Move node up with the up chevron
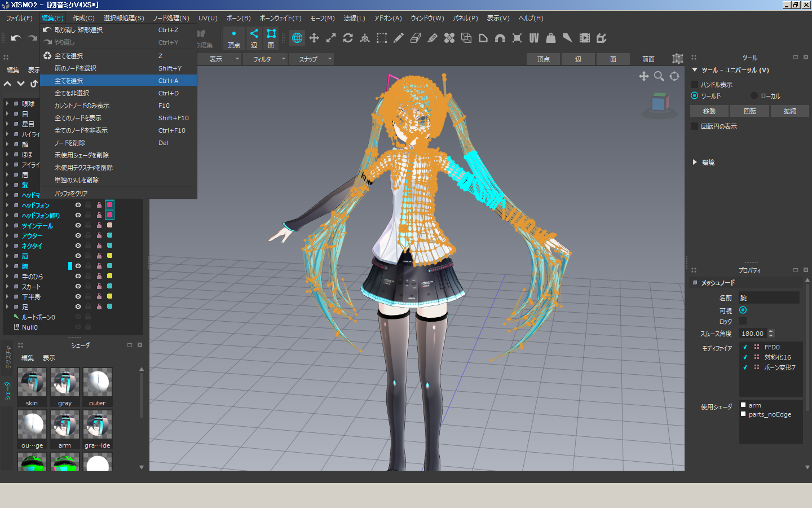 pyautogui.click(x=7, y=84)
